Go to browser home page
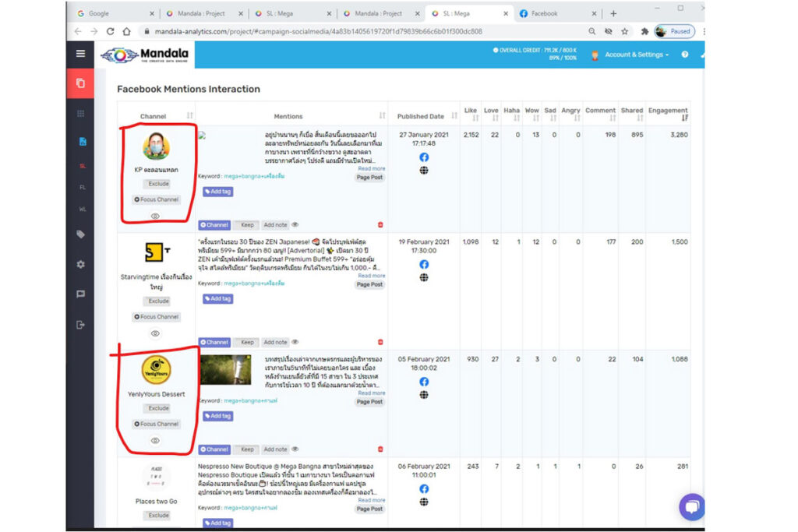This screenshot has width=798, height=532. click(127, 31)
